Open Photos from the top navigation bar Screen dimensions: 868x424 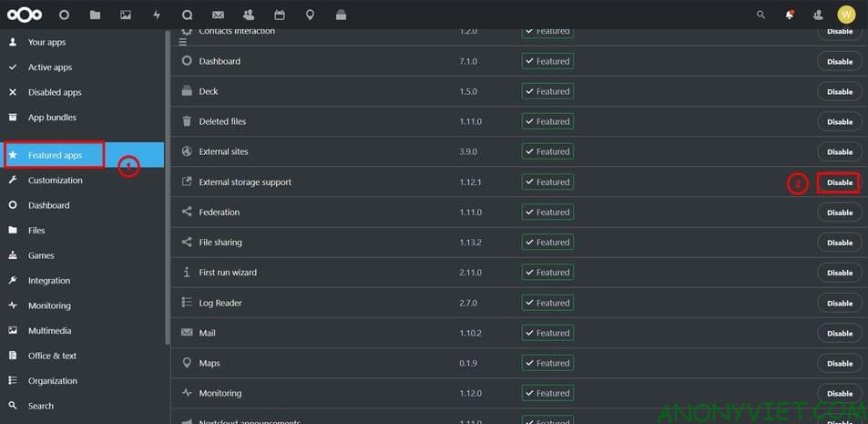click(126, 15)
